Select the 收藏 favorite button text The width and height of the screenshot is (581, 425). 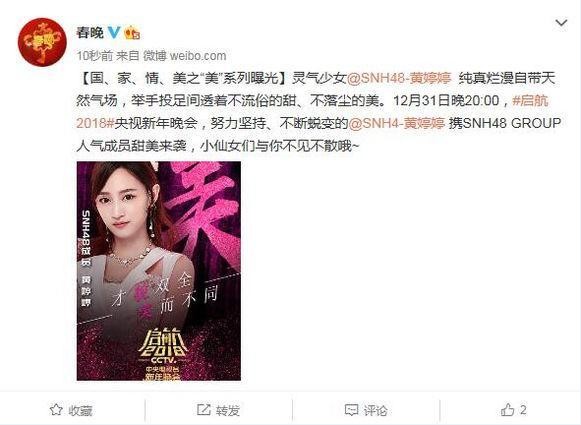click(x=80, y=410)
